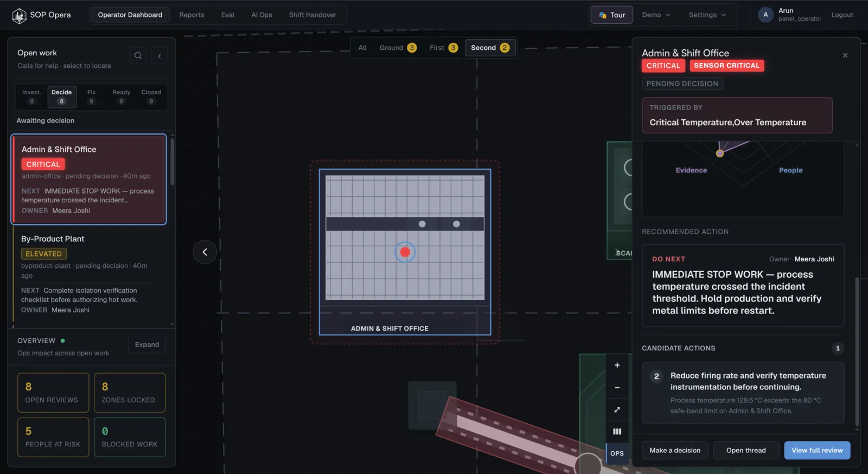Click the Awaiting decision heading
This screenshot has height=474, width=868.
pos(46,120)
